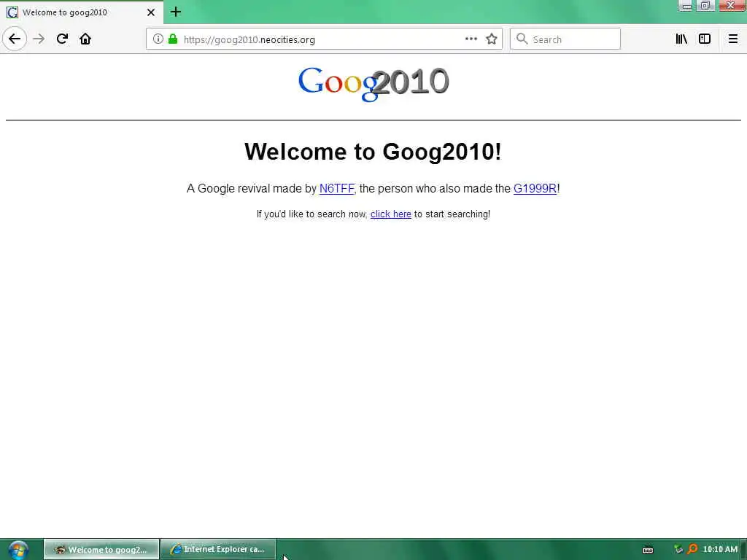Close the Welcome to goog2010 tab
Image resolution: width=747 pixels, height=560 pixels.
(x=150, y=12)
